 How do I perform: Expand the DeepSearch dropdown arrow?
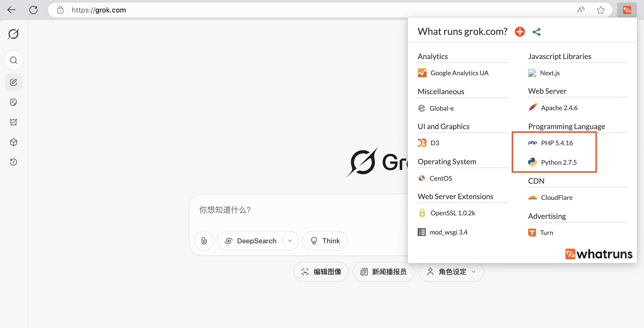(290, 241)
